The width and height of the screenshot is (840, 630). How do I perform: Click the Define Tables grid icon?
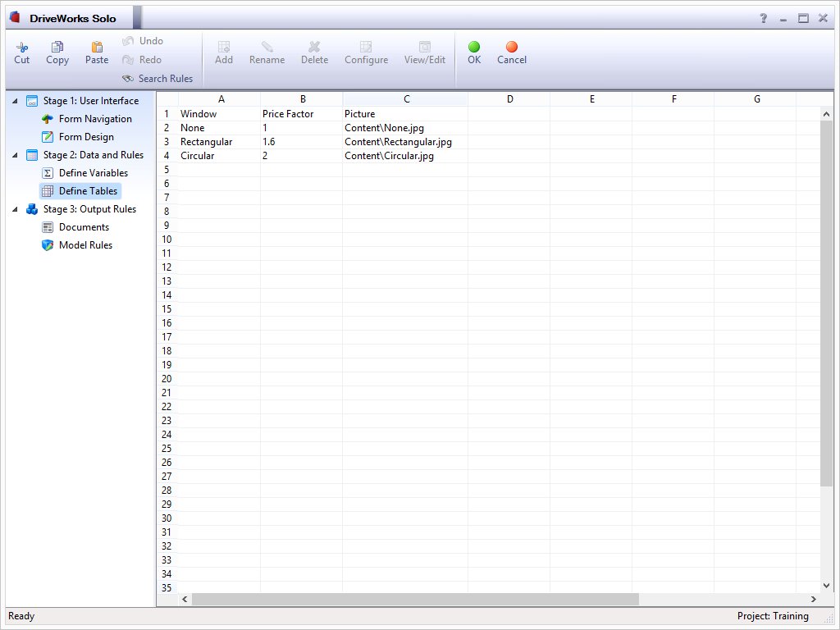point(48,191)
